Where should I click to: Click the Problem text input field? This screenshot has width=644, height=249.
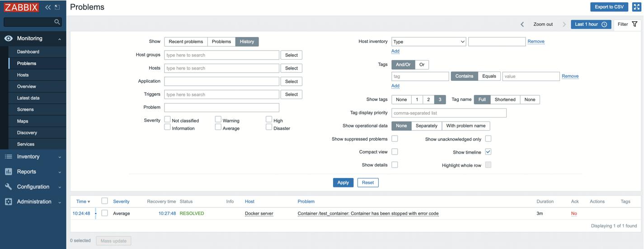pos(221,108)
